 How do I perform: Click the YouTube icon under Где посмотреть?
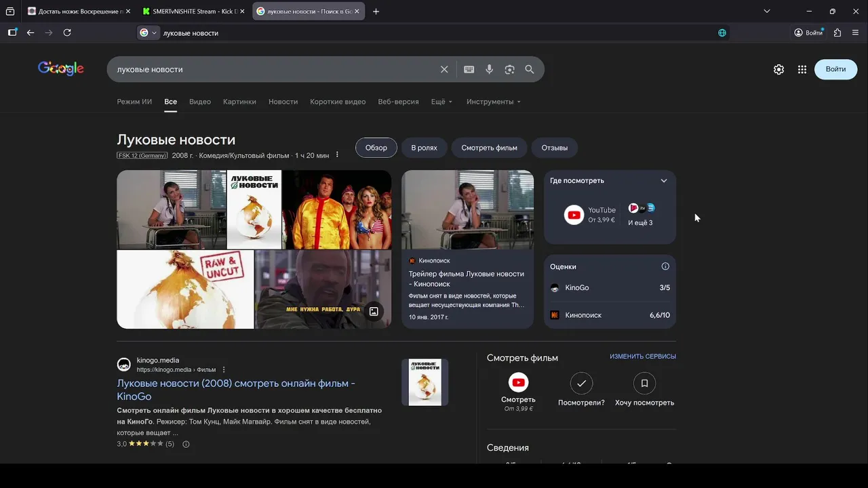[574, 215]
